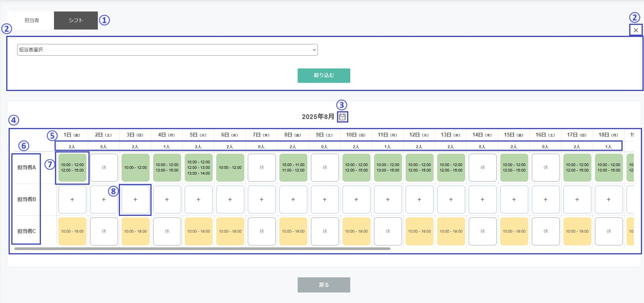Click the 2人 count under 1日
This screenshot has width=644, height=303.
[72, 147]
